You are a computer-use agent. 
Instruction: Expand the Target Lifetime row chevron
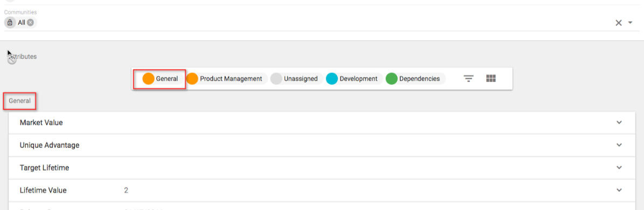coord(619,167)
